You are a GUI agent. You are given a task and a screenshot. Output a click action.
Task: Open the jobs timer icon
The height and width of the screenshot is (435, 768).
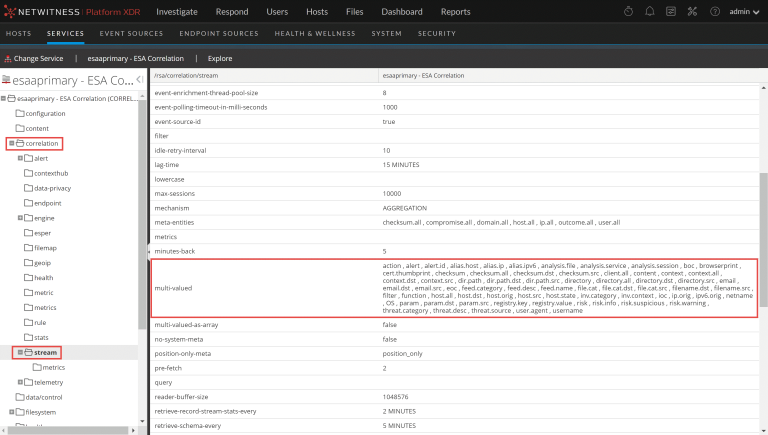tap(628, 11)
